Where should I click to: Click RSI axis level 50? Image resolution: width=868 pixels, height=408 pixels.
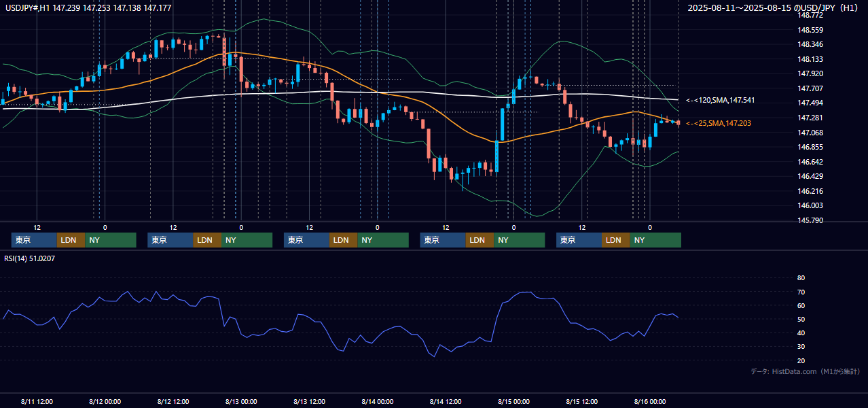click(x=801, y=319)
